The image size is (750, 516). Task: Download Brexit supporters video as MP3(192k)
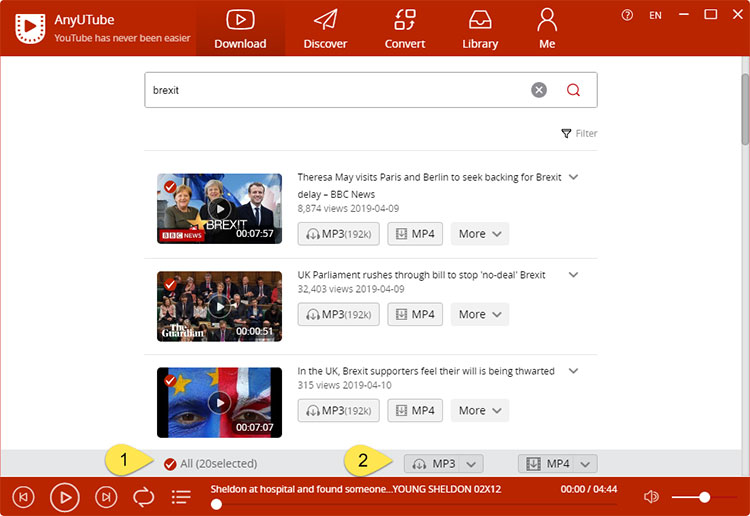tap(339, 410)
